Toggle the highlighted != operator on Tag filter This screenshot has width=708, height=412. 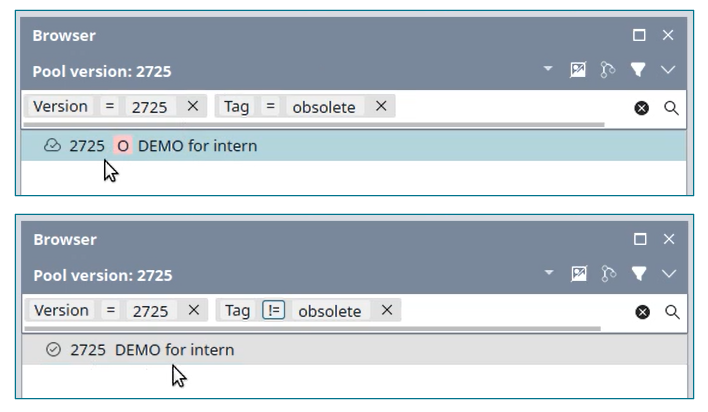[x=274, y=310]
